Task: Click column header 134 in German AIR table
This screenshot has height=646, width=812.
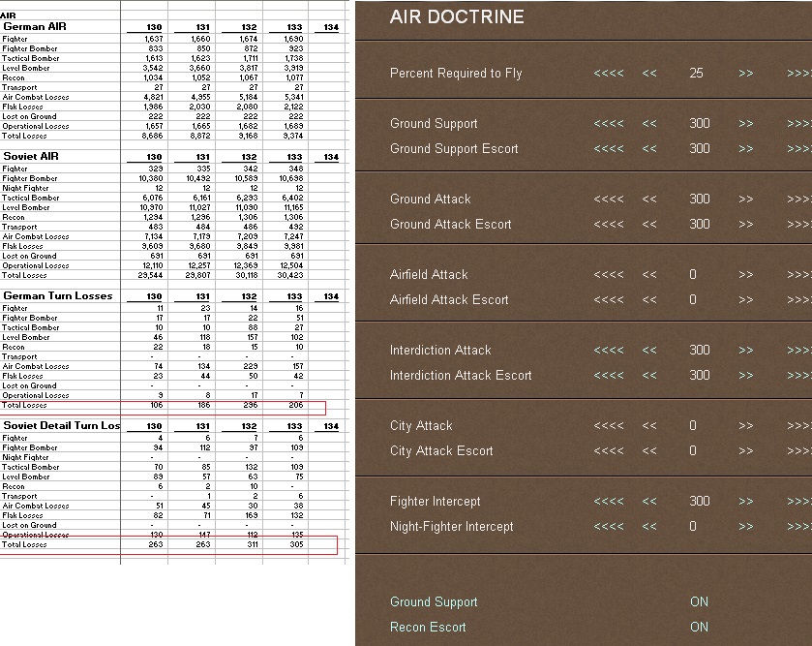Action: (x=331, y=27)
